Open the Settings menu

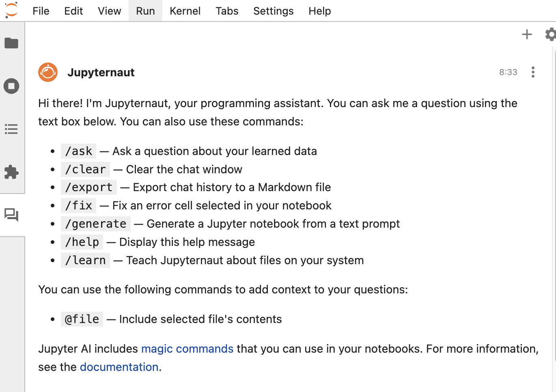[274, 11]
